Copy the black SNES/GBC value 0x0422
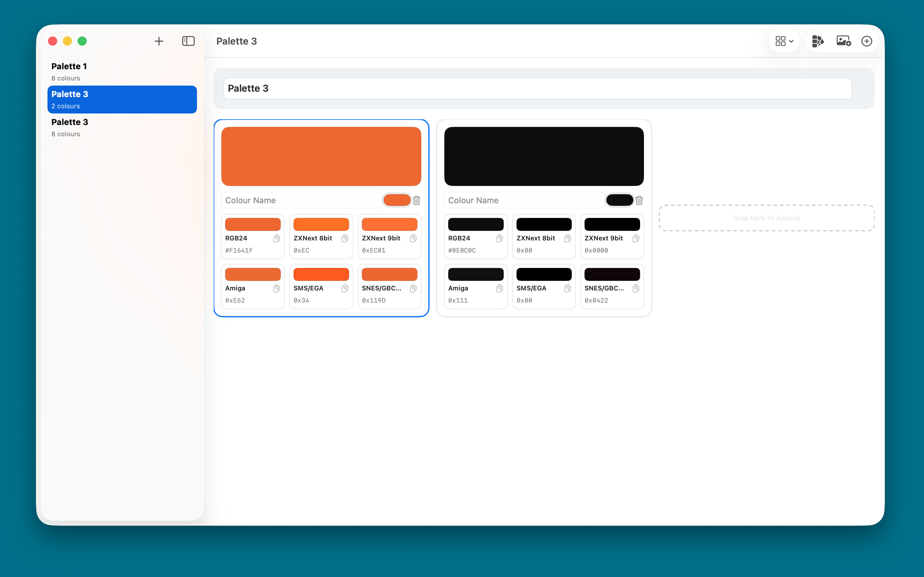This screenshot has width=924, height=577. (636, 288)
